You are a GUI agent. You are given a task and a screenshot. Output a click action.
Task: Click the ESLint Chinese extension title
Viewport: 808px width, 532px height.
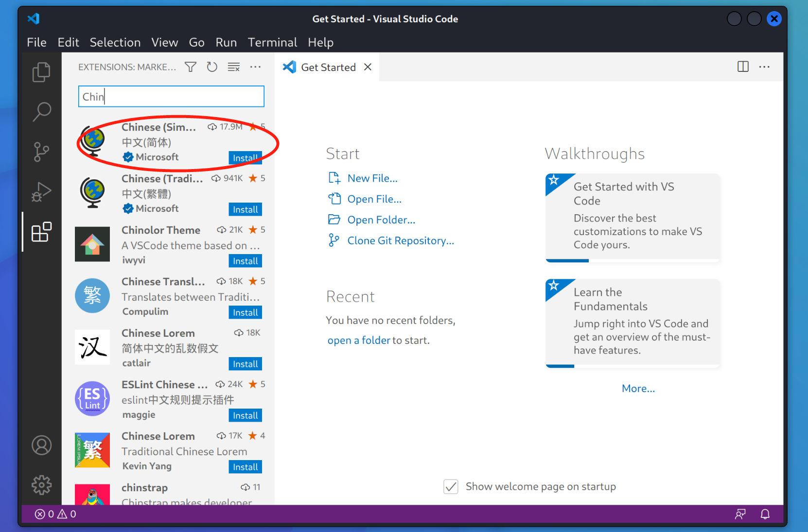164,385
